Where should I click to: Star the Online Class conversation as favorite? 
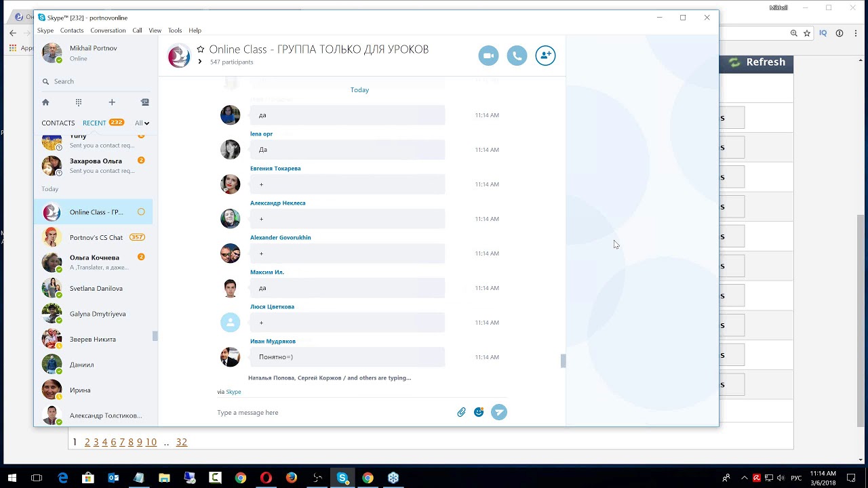201,49
